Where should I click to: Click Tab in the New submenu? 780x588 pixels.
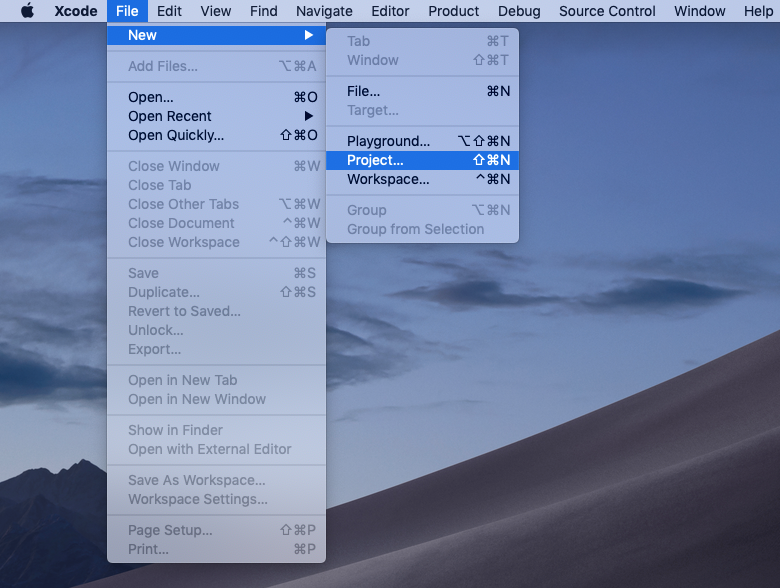tap(422, 41)
